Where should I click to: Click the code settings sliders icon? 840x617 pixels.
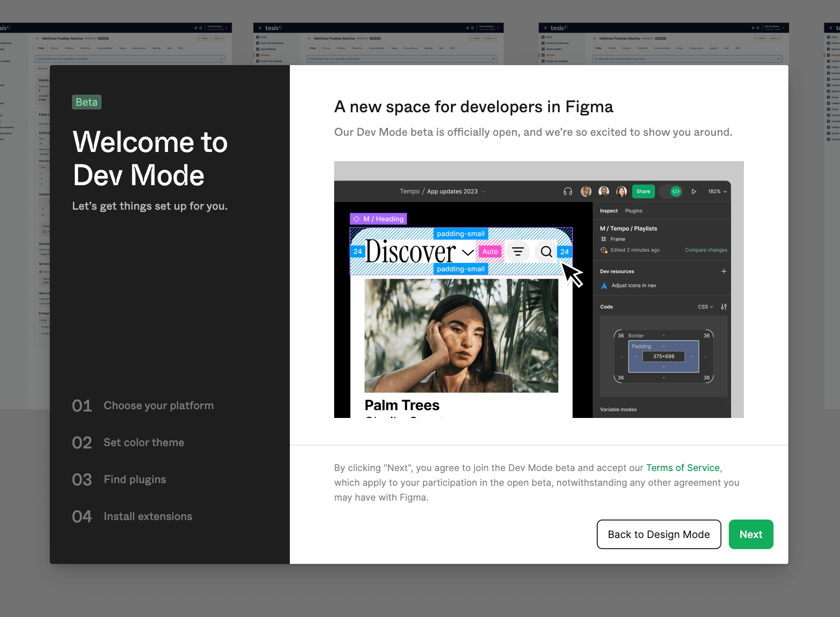pos(724,307)
